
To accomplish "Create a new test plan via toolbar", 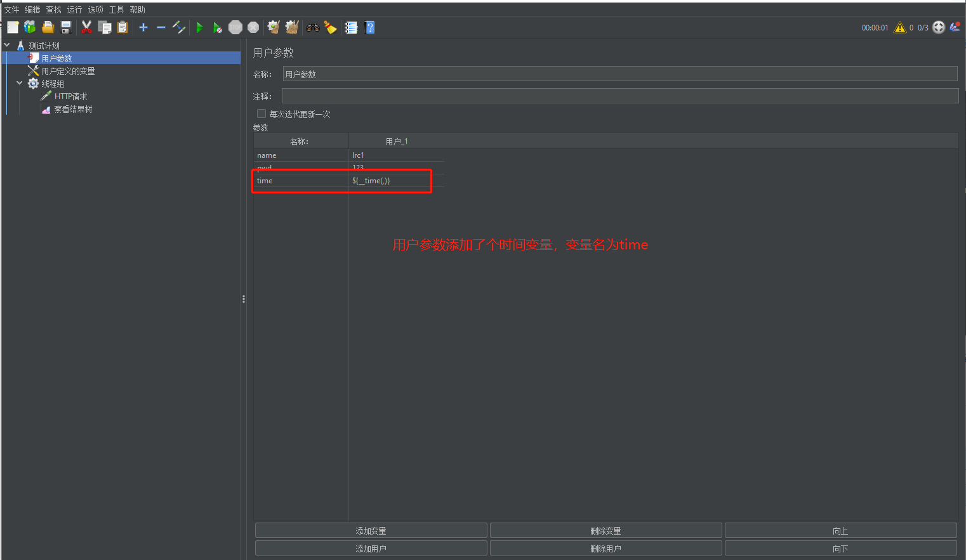I will (13, 27).
